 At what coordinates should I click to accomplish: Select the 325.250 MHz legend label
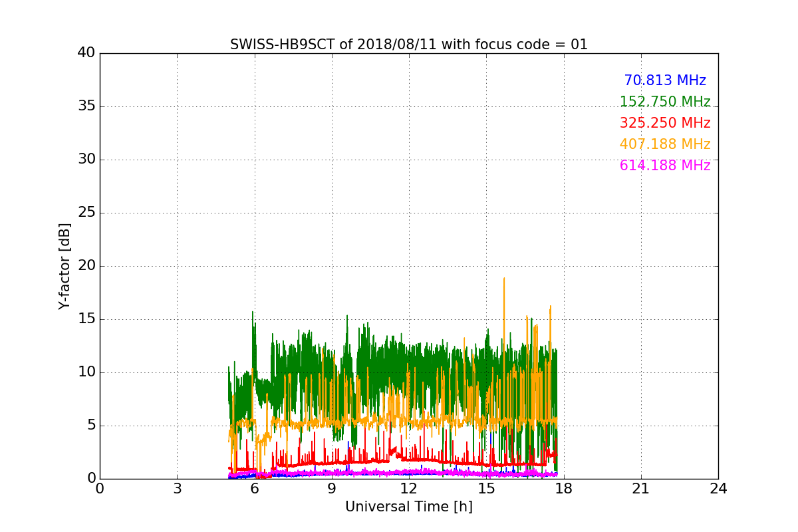point(665,123)
